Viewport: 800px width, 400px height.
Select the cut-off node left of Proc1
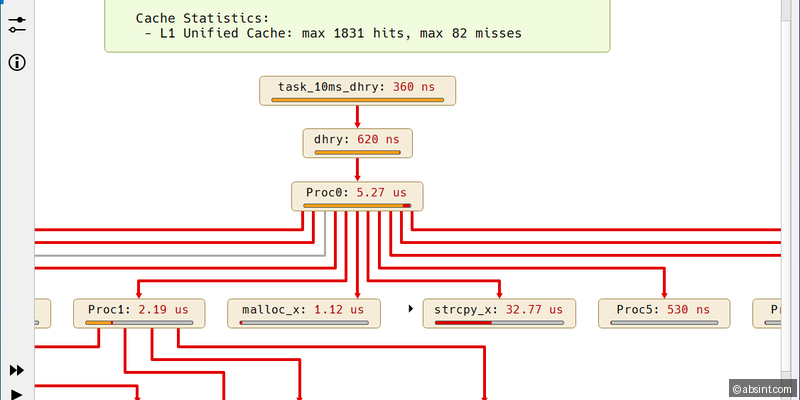(x=41, y=313)
